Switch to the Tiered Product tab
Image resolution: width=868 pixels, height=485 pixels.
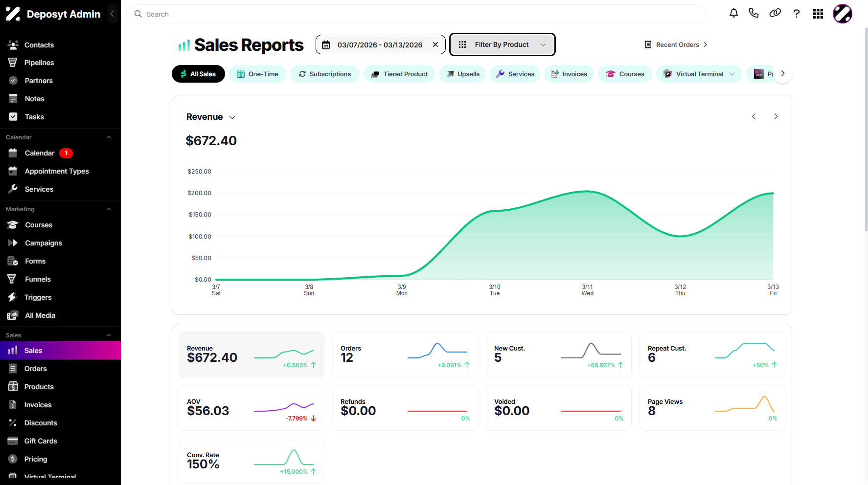tap(399, 74)
